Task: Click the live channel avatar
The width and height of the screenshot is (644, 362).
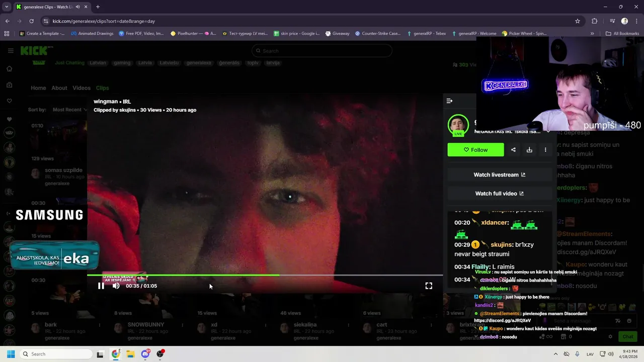Action: (x=458, y=125)
